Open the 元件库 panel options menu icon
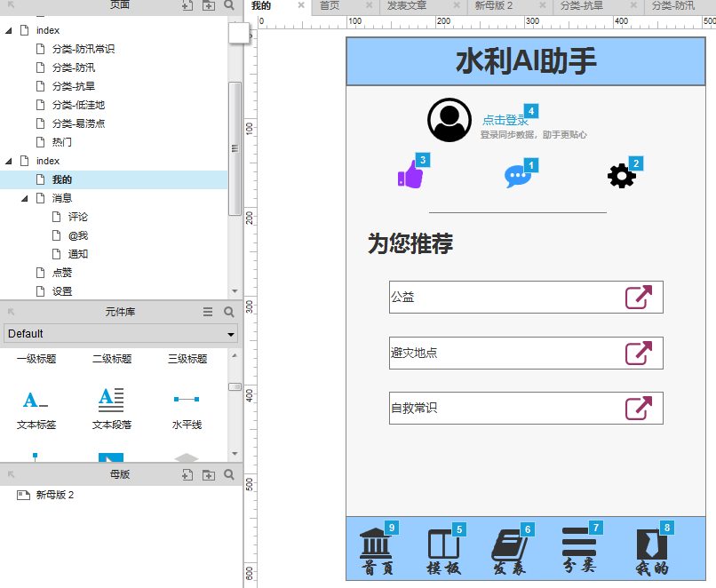716x588 pixels. point(208,312)
